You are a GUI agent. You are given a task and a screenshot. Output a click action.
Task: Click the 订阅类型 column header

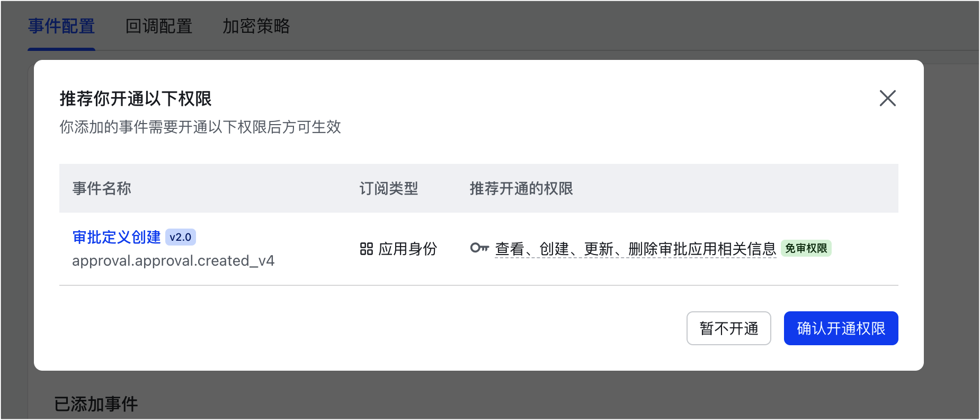point(389,188)
